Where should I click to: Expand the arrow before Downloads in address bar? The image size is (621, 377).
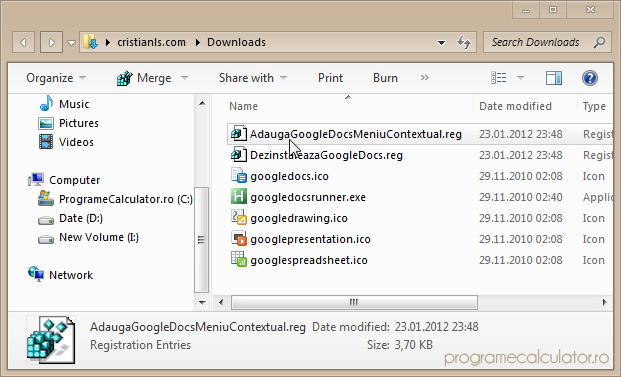tap(198, 42)
